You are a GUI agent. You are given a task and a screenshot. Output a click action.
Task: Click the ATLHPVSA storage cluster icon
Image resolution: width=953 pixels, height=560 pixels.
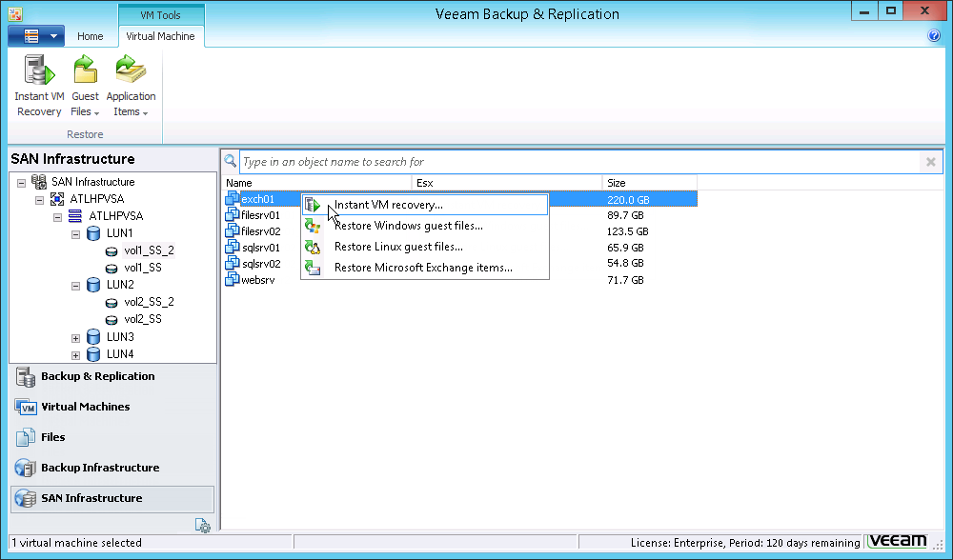point(74,215)
